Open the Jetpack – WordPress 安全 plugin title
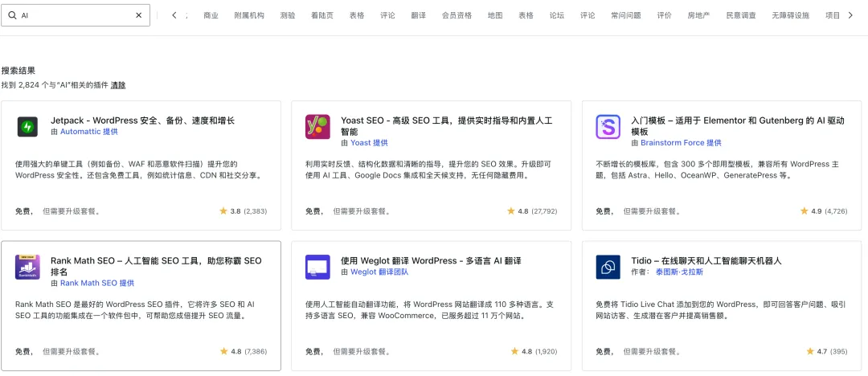The width and height of the screenshot is (868, 376). tap(143, 121)
